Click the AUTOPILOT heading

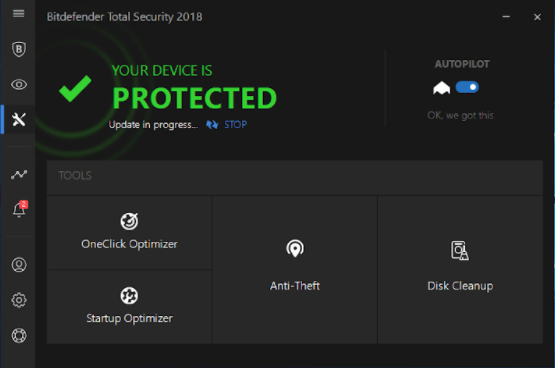tap(462, 64)
